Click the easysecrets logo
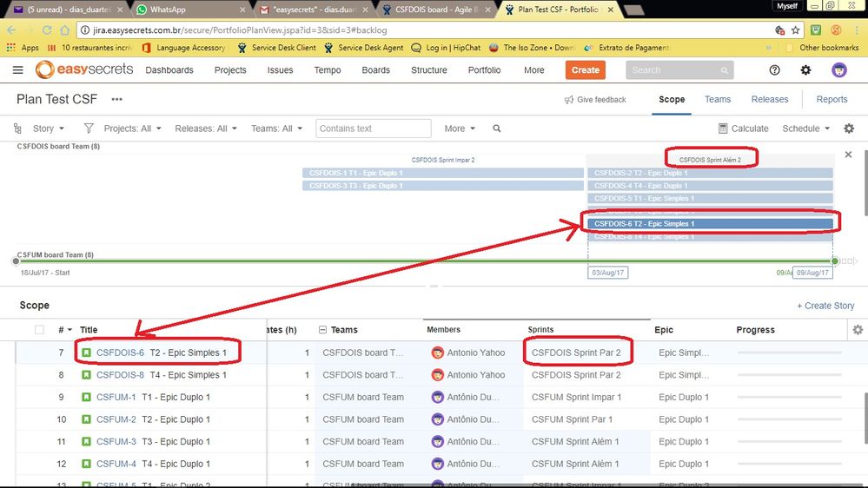 (x=84, y=69)
